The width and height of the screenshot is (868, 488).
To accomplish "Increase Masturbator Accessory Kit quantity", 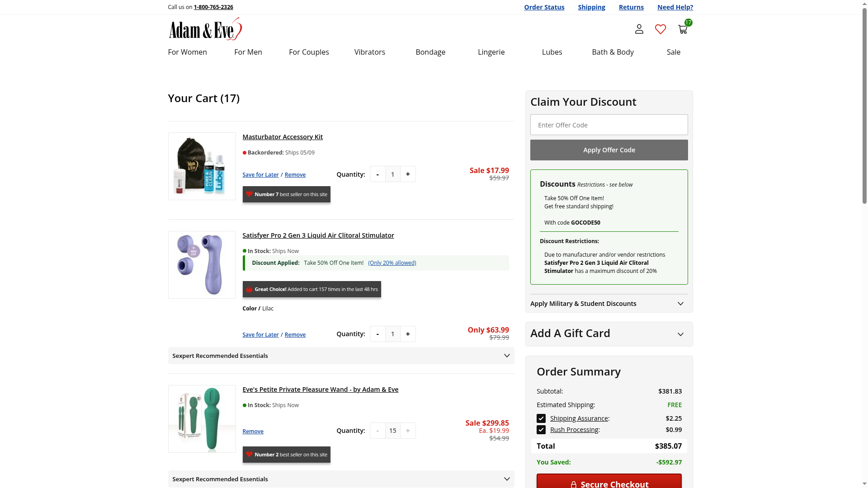I will tap(408, 174).
